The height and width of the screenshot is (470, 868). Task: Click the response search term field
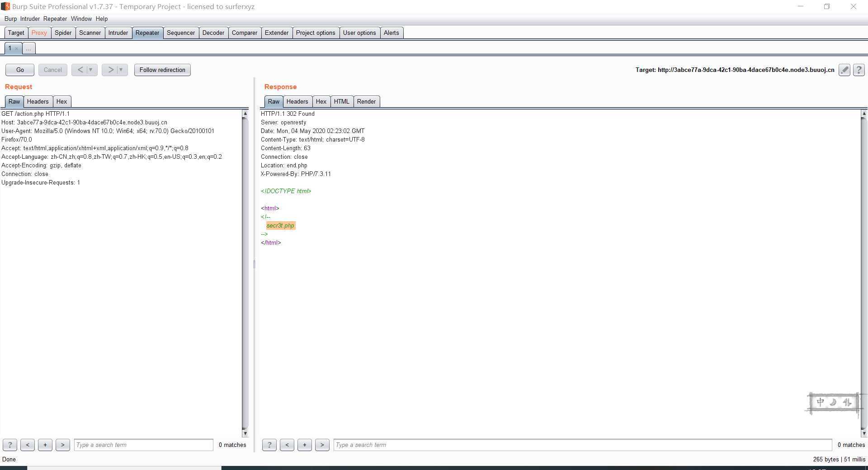coord(582,445)
